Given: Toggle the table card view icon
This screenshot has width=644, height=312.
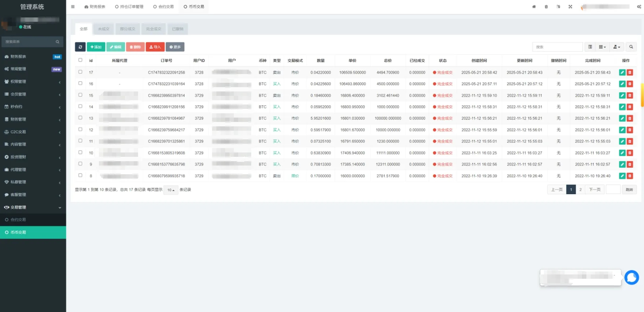Looking at the screenshot, I should [x=590, y=47].
